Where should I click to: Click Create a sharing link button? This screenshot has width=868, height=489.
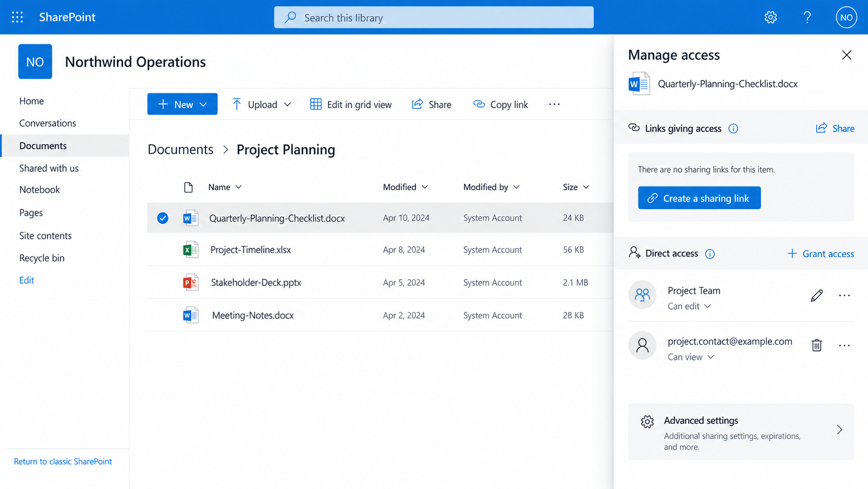(699, 198)
